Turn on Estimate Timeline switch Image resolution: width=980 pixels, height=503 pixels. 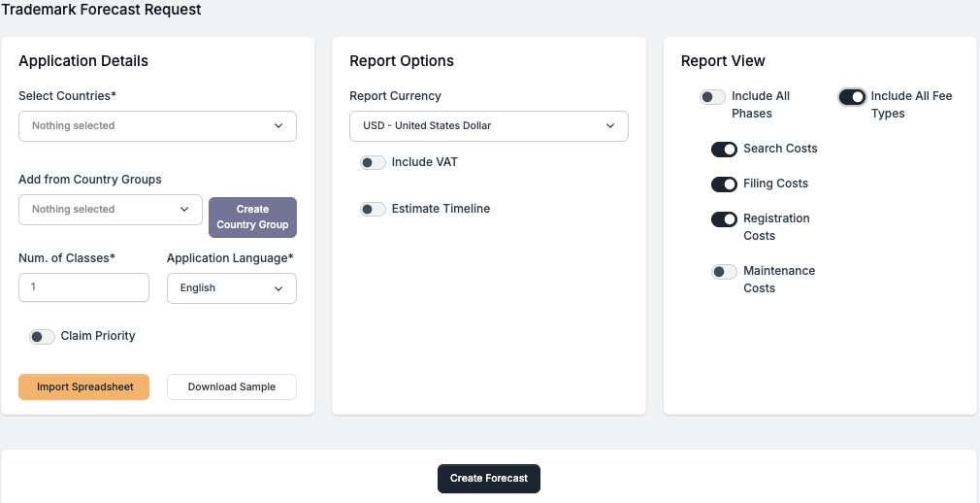click(373, 210)
